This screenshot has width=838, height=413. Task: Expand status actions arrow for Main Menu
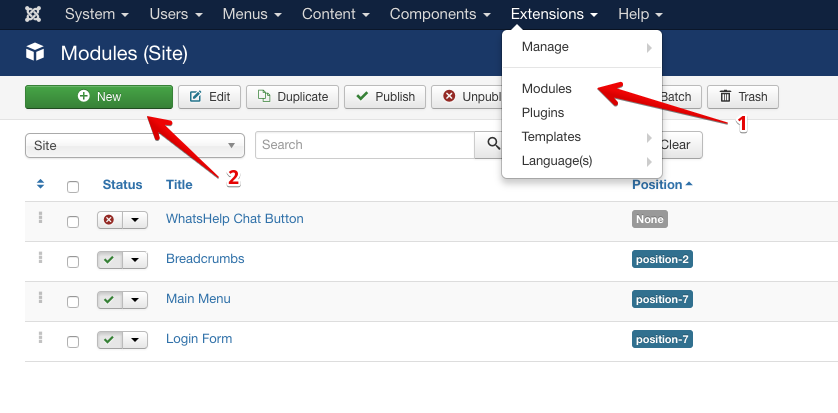[x=137, y=300]
